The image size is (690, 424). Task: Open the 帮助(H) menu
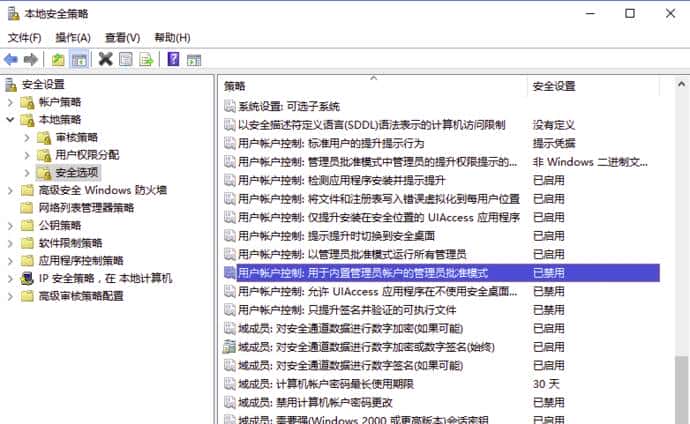coord(172,38)
